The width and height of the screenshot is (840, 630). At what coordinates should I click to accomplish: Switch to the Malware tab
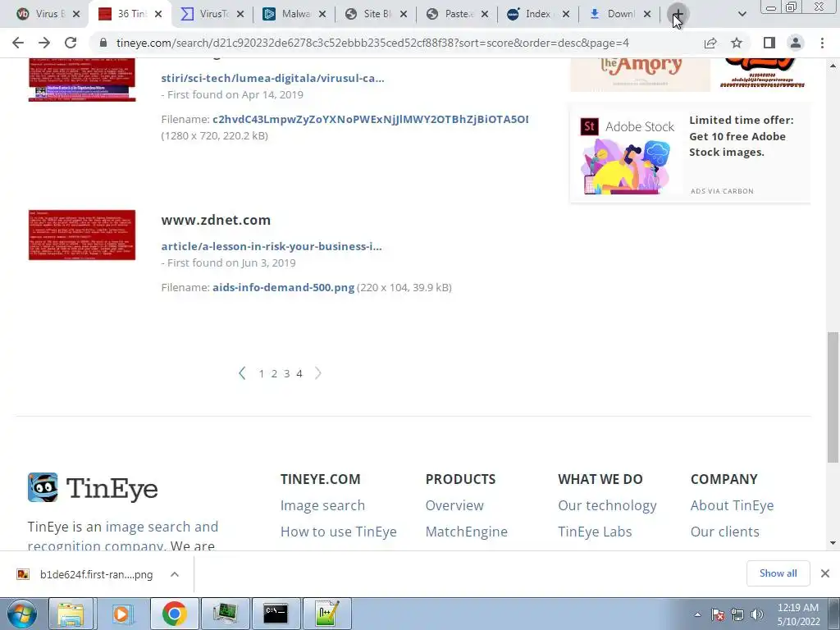click(294, 14)
